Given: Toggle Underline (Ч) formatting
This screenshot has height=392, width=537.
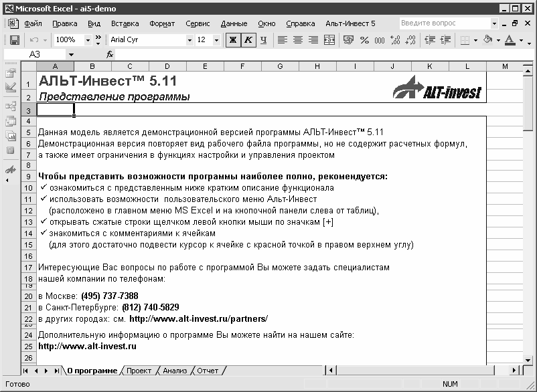Looking at the screenshot, I should tap(263, 40).
